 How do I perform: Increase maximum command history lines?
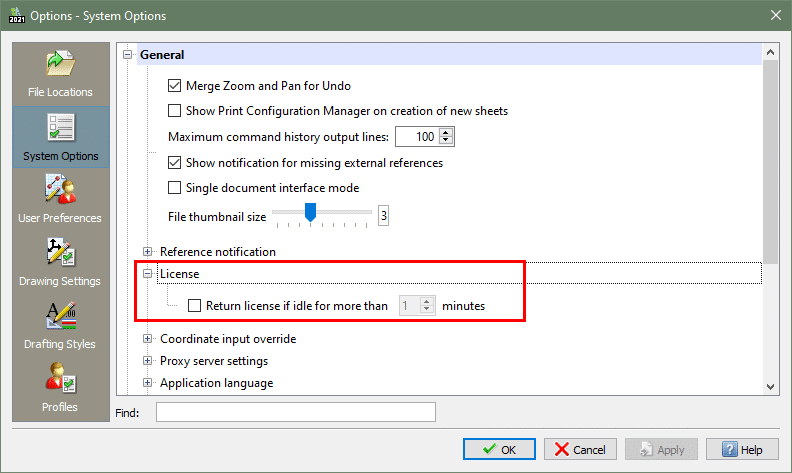(x=446, y=133)
